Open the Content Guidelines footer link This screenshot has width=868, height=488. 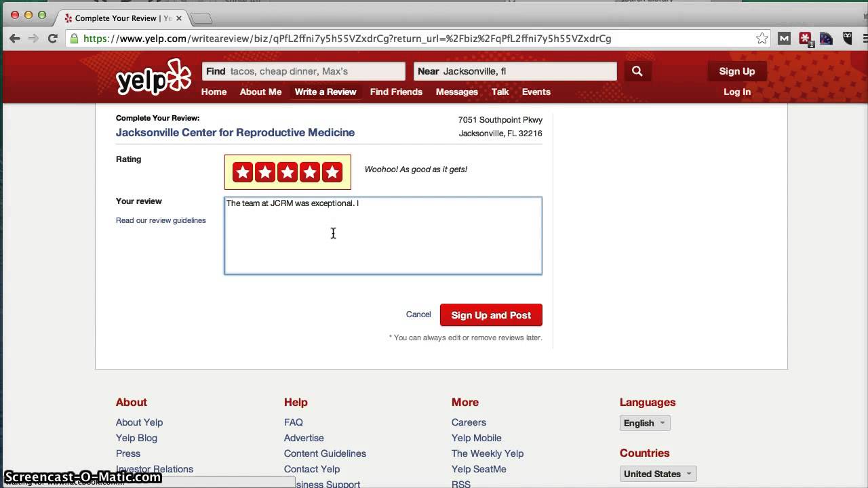pyautogui.click(x=325, y=453)
